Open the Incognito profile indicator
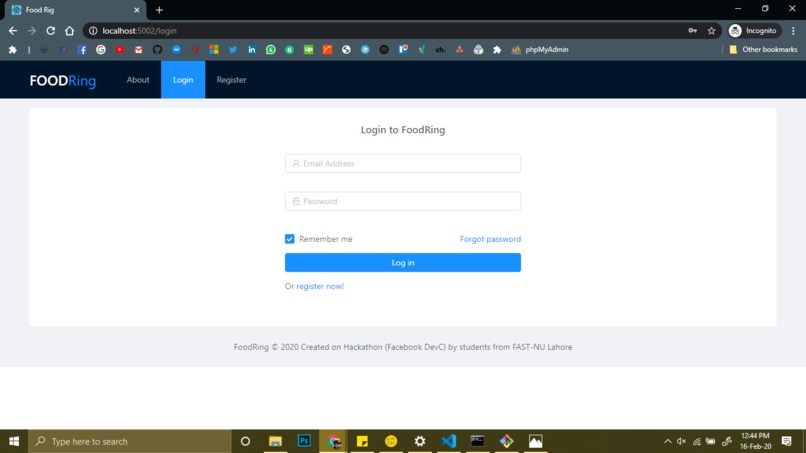The width and height of the screenshot is (806, 453). (753, 31)
